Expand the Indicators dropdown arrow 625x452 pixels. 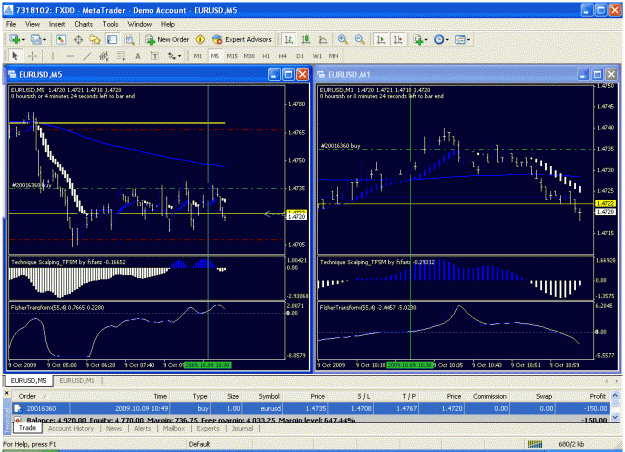click(426, 40)
